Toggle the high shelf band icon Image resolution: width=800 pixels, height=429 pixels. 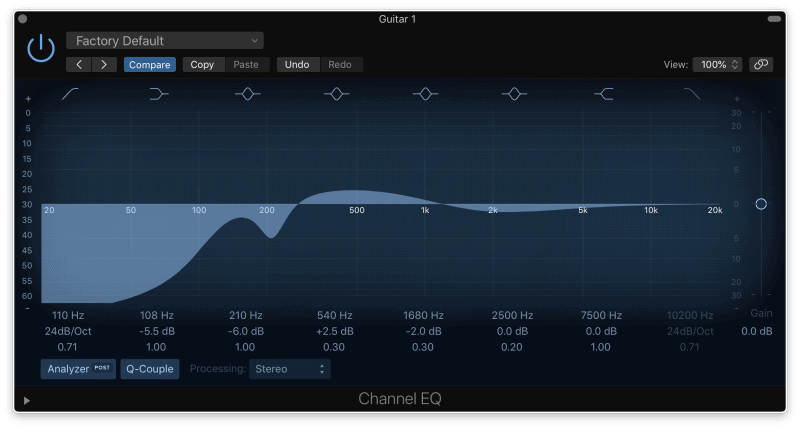(x=604, y=94)
